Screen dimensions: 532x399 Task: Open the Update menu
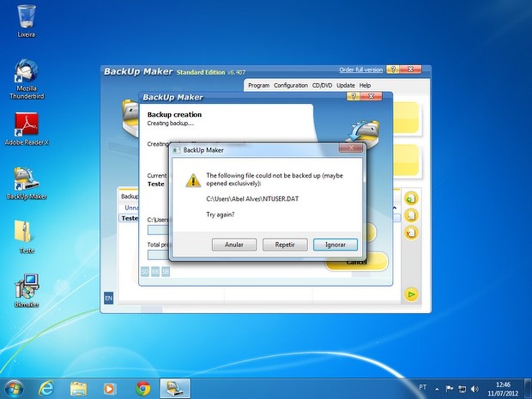click(345, 85)
